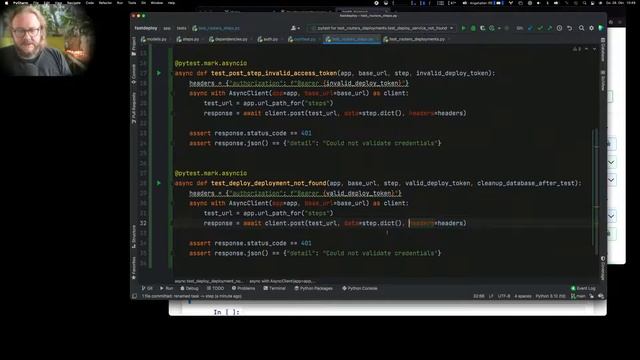Viewport: 640px width, 360px height.
Task: Commit changes with the green checkmark
Action: 540,28
